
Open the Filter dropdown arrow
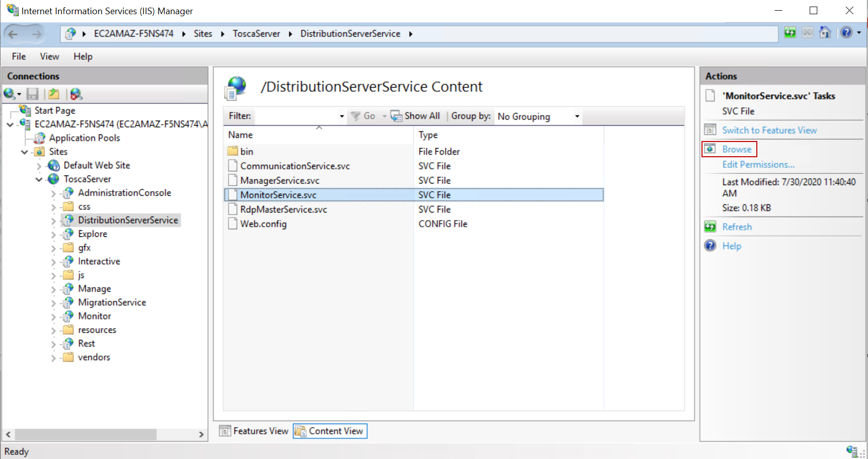tap(342, 116)
